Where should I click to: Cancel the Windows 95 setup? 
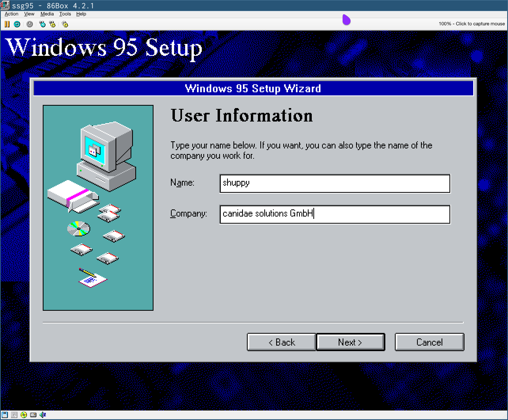(x=429, y=342)
